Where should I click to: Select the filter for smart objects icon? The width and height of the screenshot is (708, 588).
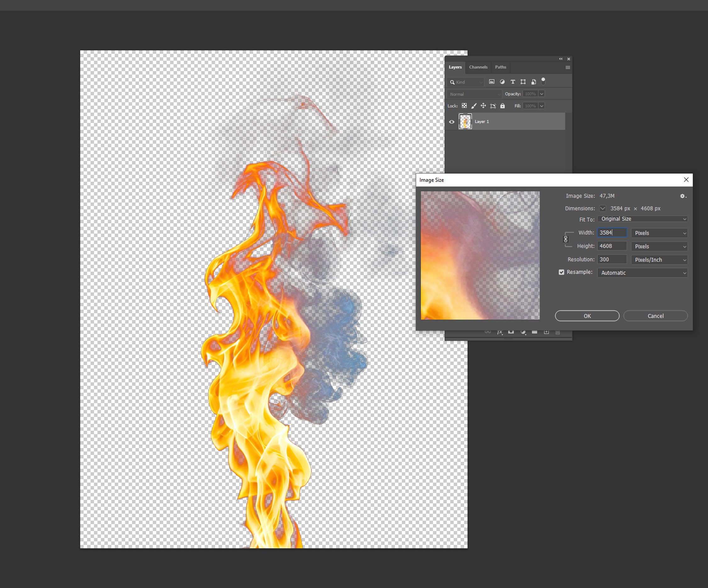(534, 82)
